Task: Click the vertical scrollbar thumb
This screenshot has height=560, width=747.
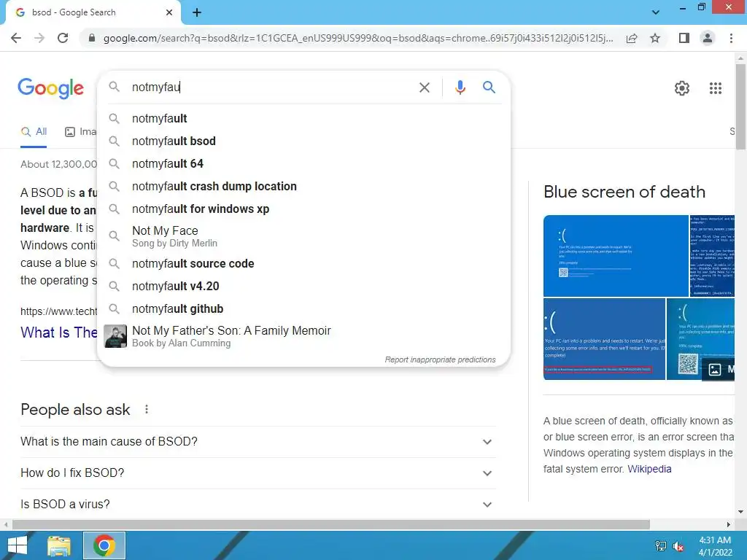Action: coord(740,106)
